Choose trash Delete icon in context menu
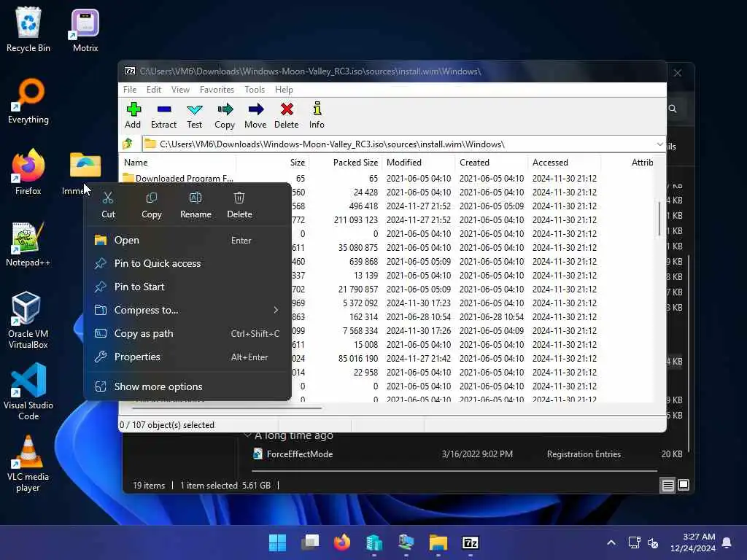The height and width of the screenshot is (560, 747). [239, 205]
